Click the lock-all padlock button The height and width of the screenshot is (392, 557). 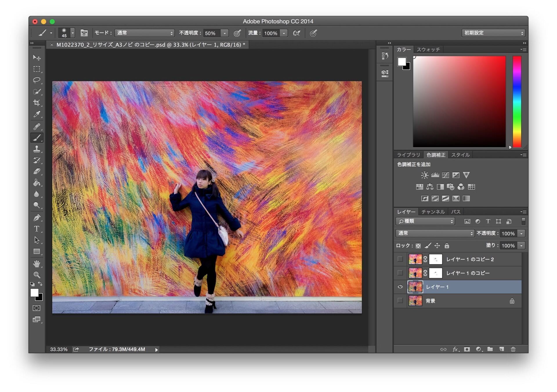coord(447,245)
